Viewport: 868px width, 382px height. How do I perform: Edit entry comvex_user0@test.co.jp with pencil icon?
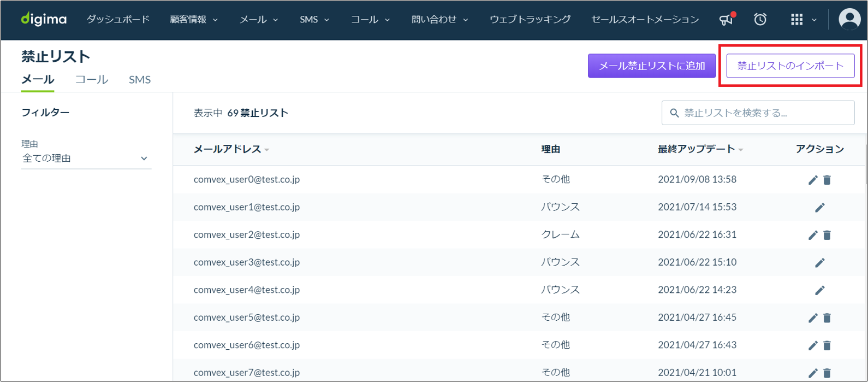[813, 180]
